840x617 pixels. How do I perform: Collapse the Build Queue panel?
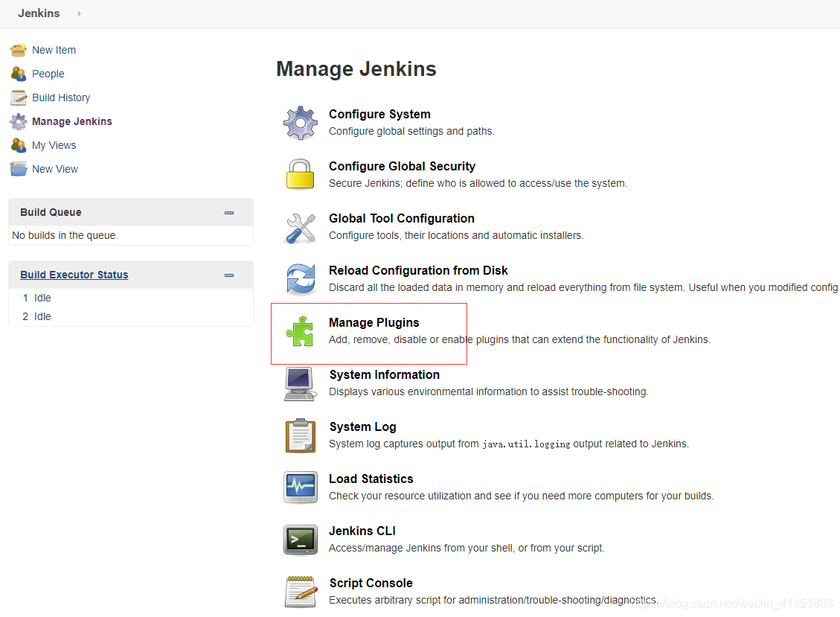(x=228, y=212)
